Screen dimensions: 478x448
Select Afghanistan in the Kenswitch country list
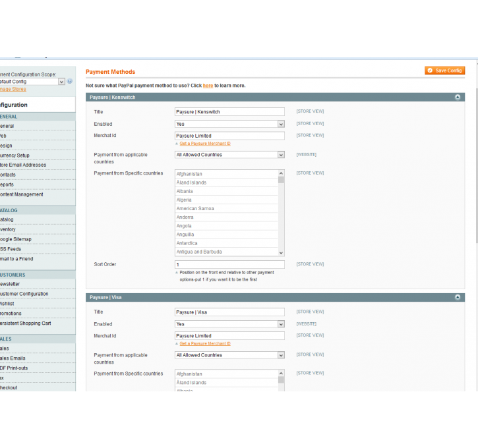(x=227, y=174)
